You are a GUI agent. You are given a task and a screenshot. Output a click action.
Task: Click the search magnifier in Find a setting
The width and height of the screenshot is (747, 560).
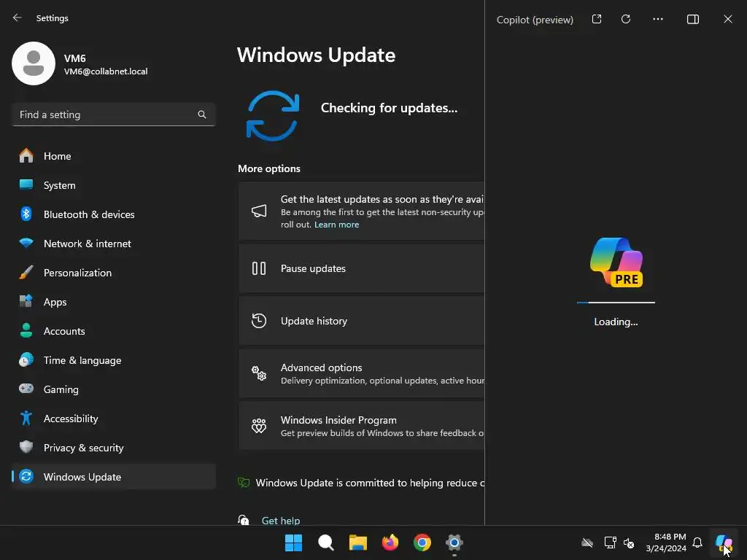click(202, 114)
